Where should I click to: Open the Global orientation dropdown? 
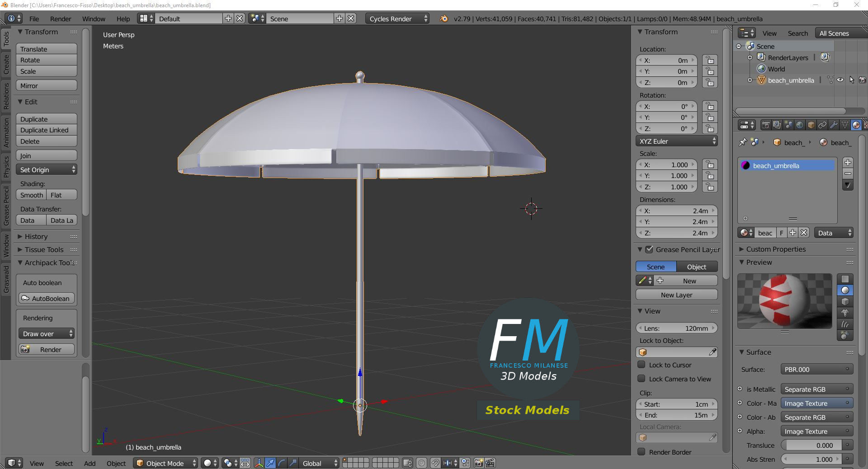click(319, 463)
